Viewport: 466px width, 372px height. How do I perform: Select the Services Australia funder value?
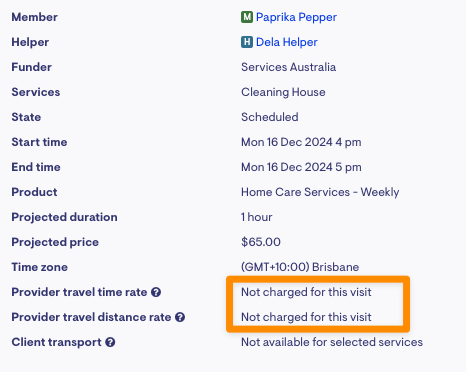click(288, 67)
